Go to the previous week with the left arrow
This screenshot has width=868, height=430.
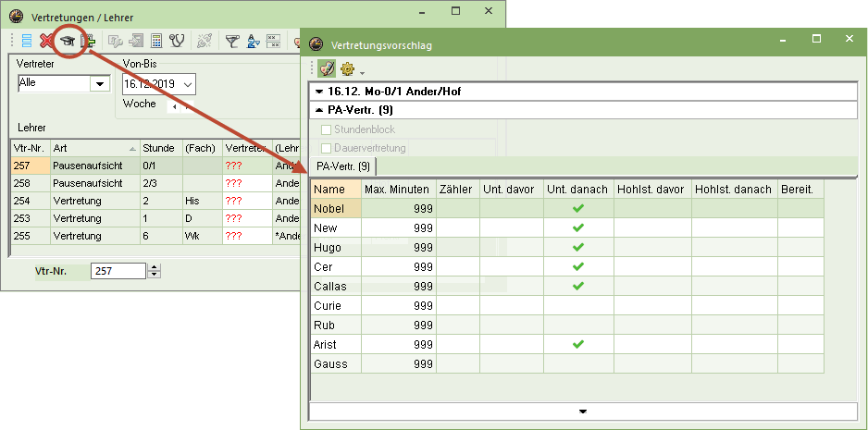point(175,107)
